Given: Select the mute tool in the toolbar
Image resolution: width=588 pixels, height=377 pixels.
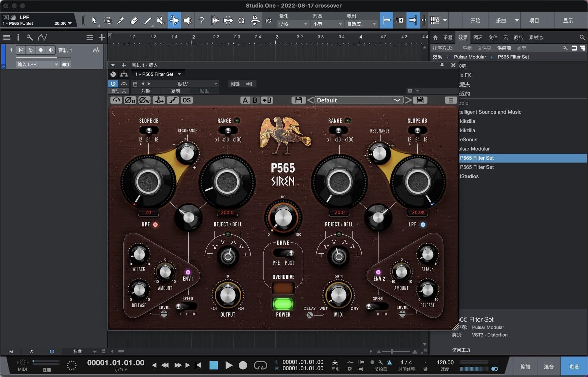Looking at the screenshot, I should point(160,21).
